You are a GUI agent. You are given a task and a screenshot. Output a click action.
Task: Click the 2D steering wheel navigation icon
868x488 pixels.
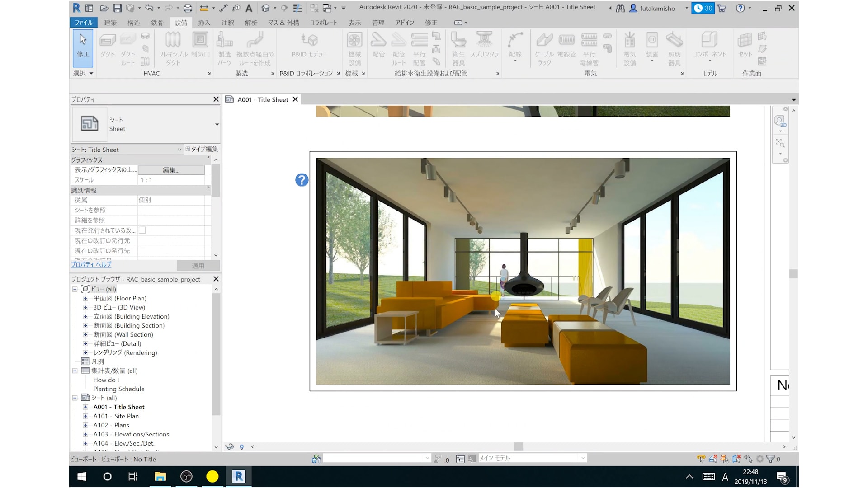(x=780, y=121)
